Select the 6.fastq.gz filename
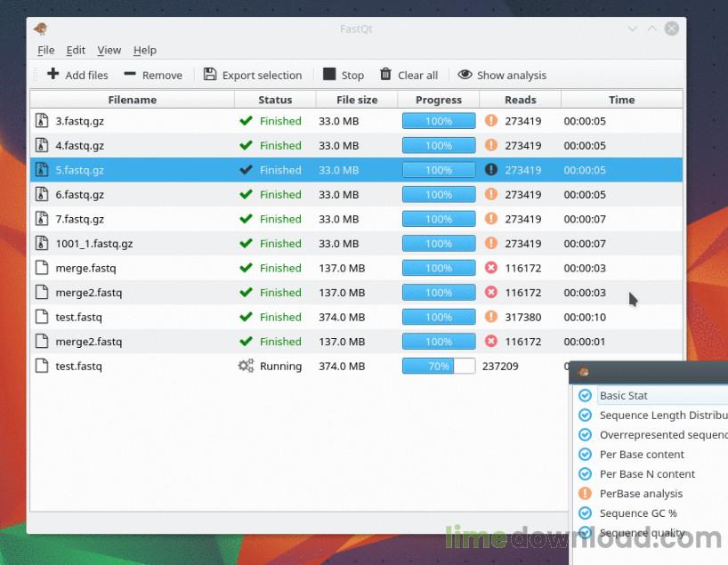The height and width of the screenshot is (565, 728). [x=79, y=195]
